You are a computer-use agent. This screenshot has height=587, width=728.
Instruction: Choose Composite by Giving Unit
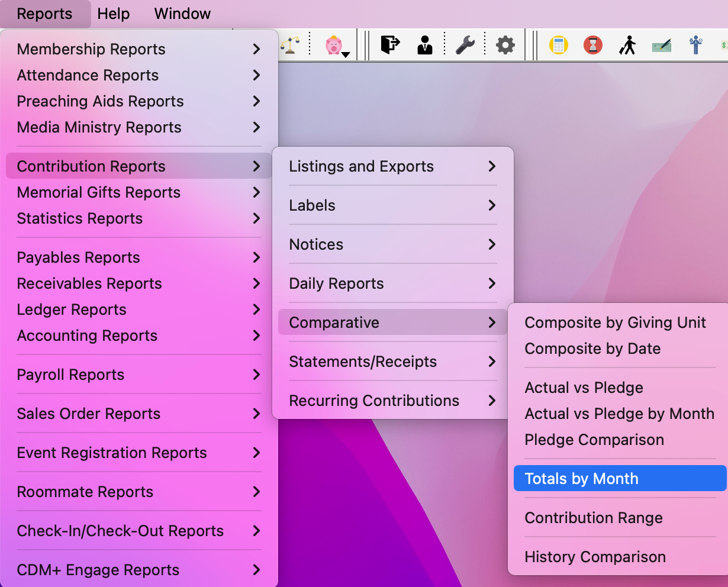tap(616, 322)
